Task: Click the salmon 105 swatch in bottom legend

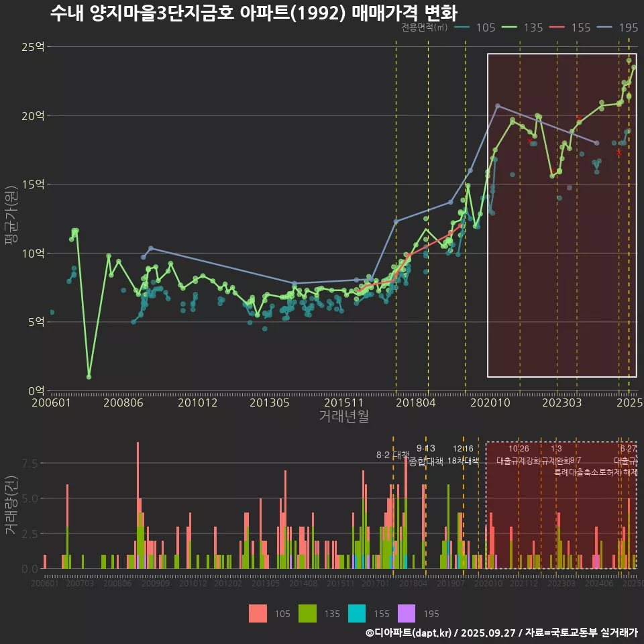Action: point(258,613)
